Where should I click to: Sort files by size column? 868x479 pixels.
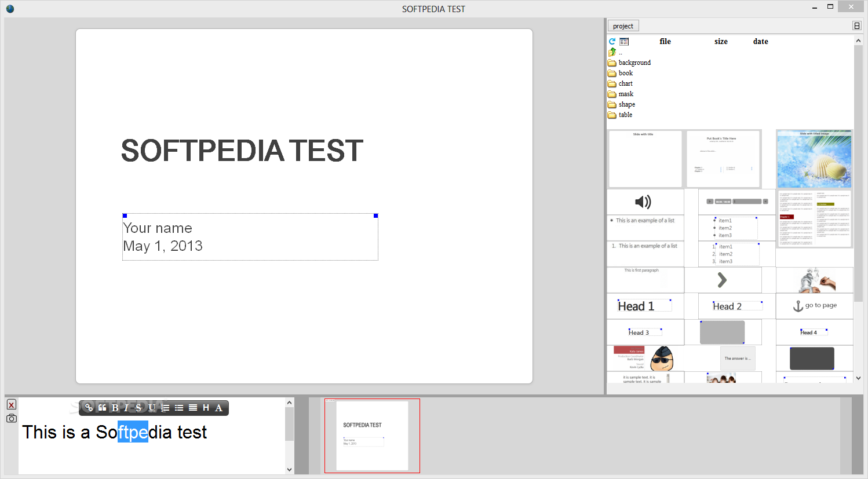tap(721, 42)
